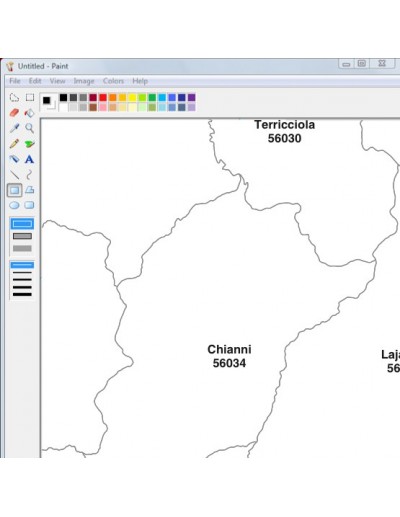
Task: Pick the dark green color swatch
Action: pos(152,97)
